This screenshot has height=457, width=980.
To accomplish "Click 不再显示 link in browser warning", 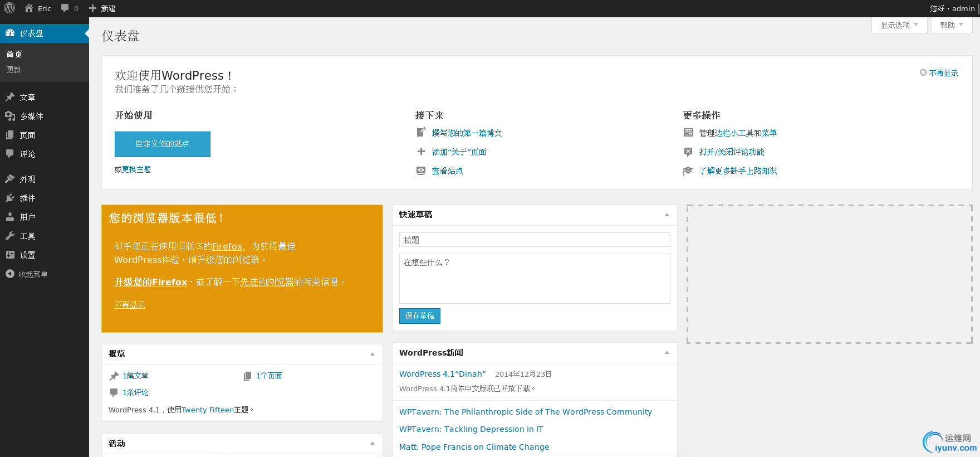I will (x=130, y=305).
